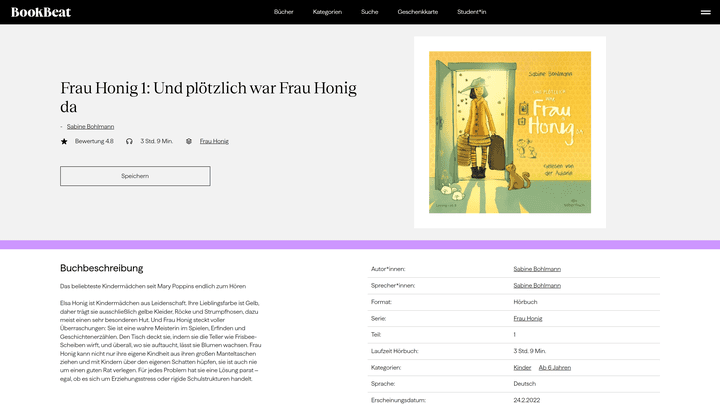Viewport: 720px width, 405px height.
Task: Open the Ab 6 Jahren category link
Action: [555, 367]
